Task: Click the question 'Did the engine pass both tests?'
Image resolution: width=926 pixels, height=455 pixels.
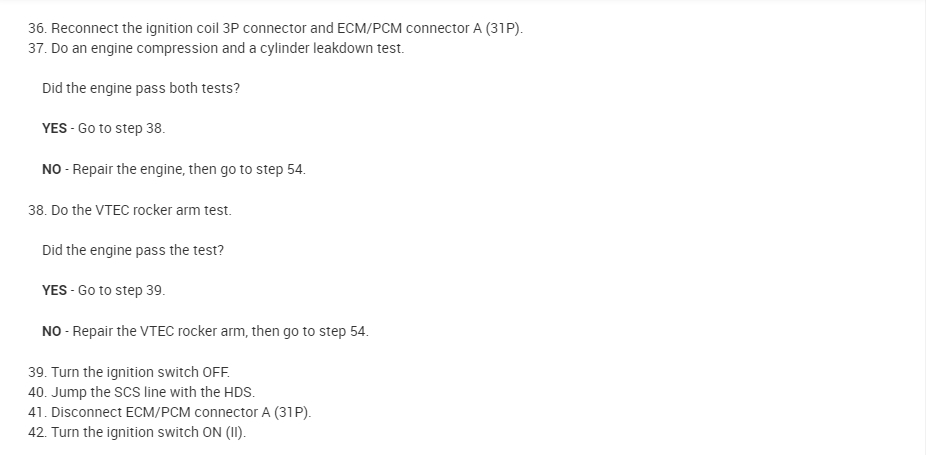Action: 141,88
